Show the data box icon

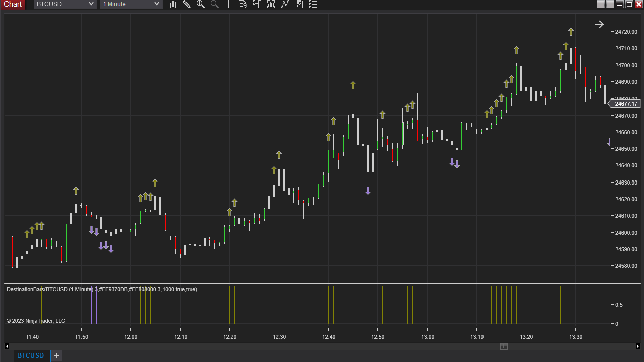[x=243, y=4]
